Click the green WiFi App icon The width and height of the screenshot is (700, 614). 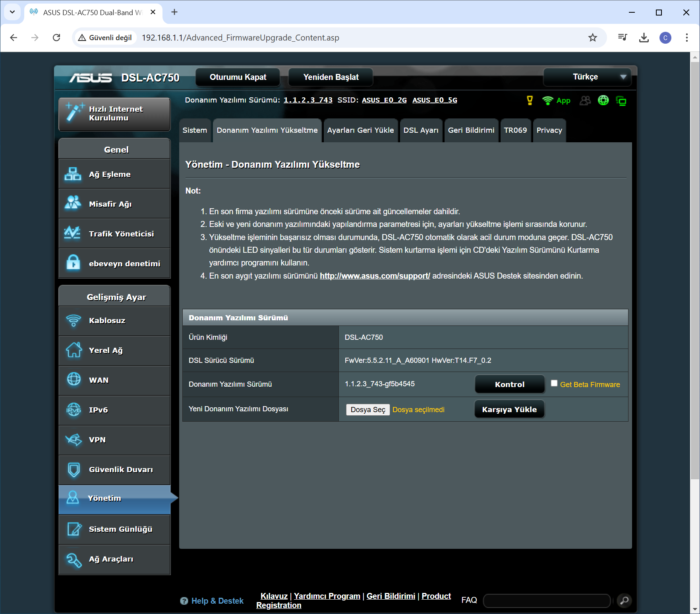coord(556,101)
